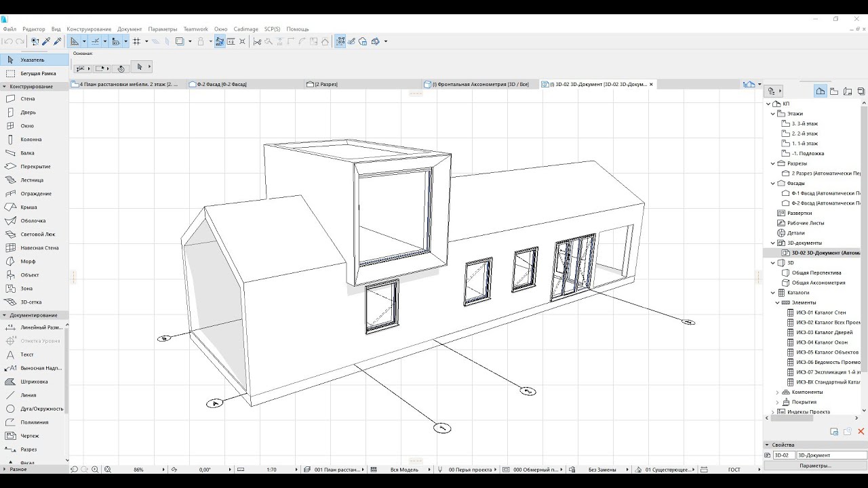This screenshot has height=488, width=868.
Task: Open ИКЭ-04 Каталог Окон schedule
Action: 821,342
